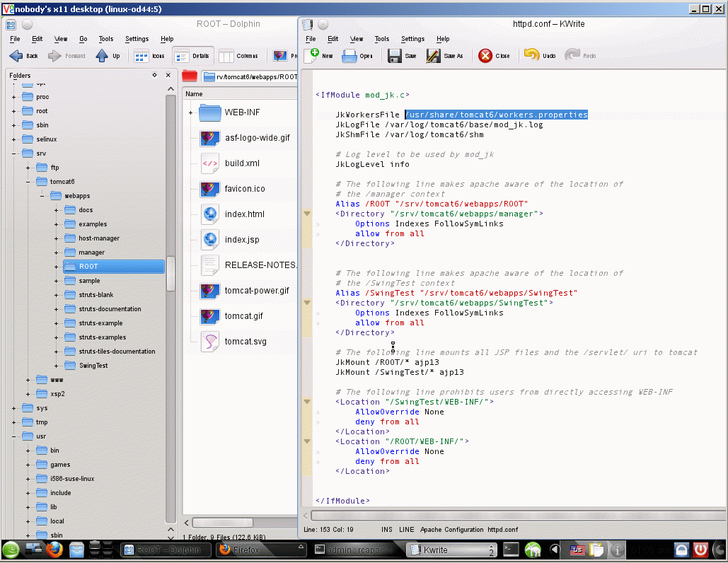The image size is (728, 563).
Task: Open the Go menu in Dolphin
Action: click(x=83, y=39)
